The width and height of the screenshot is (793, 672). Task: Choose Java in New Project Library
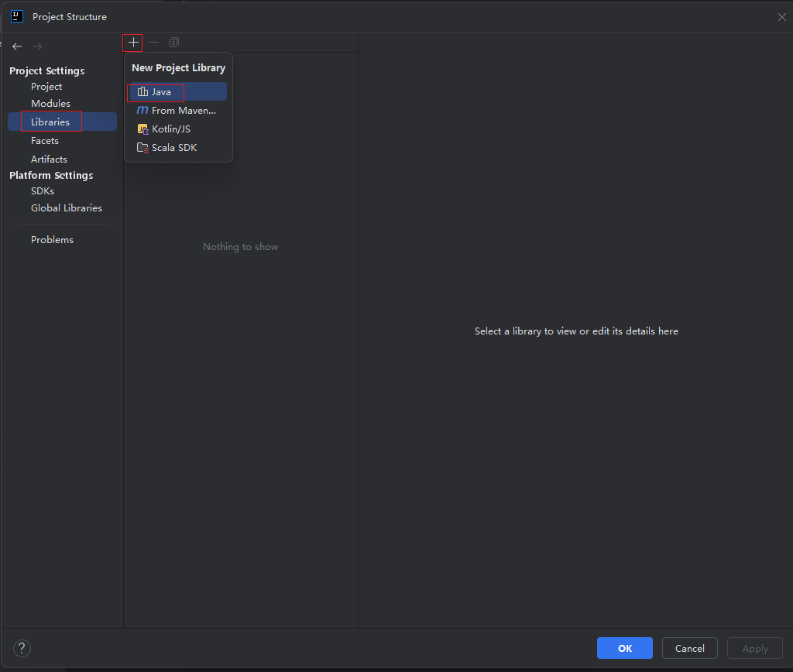click(x=179, y=92)
